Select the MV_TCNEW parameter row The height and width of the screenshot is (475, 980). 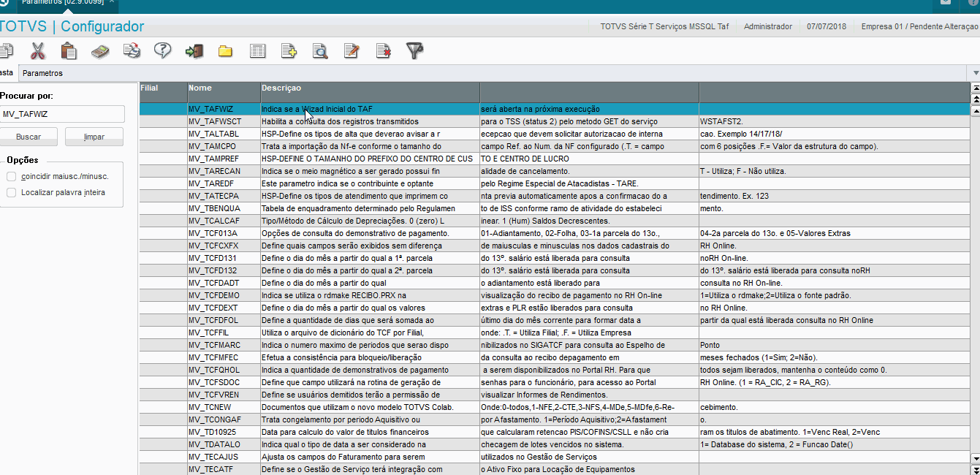(x=554, y=407)
